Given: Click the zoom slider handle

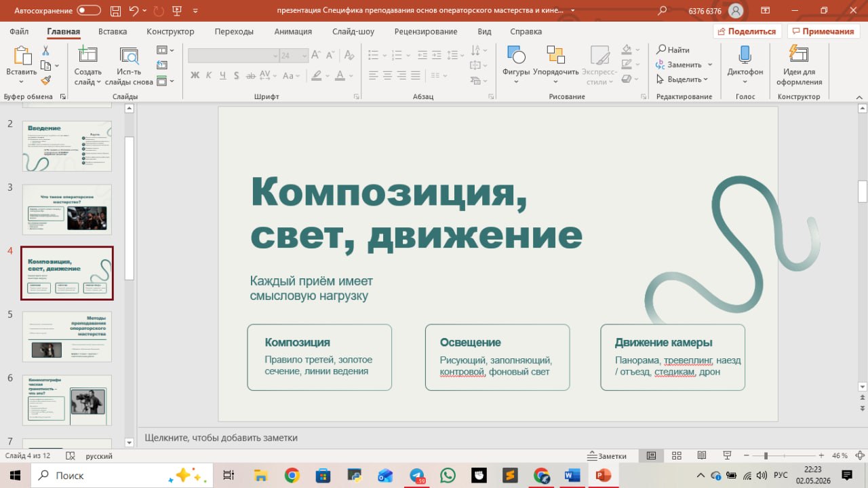Looking at the screenshot, I should click(x=766, y=455).
